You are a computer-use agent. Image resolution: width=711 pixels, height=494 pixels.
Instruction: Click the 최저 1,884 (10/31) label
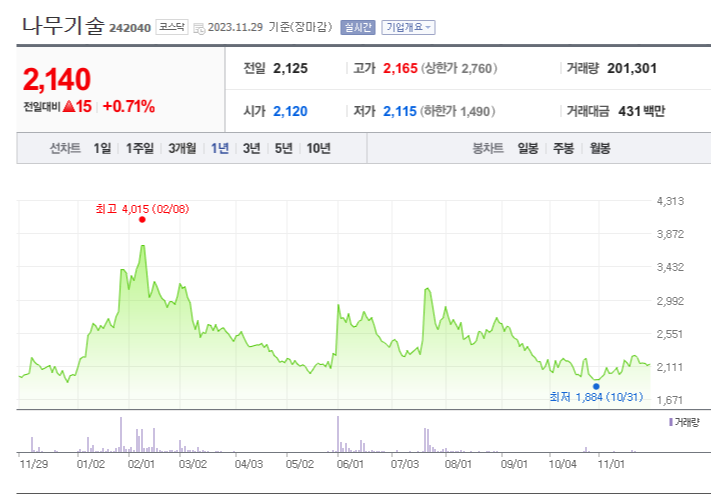click(596, 397)
